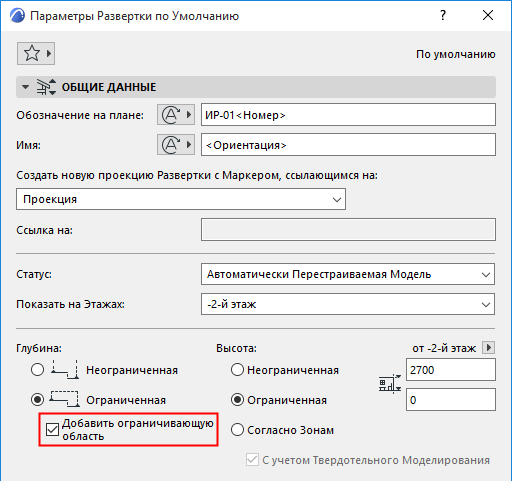Screen dimensions: 512x481
Task: Click the empty Ссылка на field
Action: click(348, 230)
